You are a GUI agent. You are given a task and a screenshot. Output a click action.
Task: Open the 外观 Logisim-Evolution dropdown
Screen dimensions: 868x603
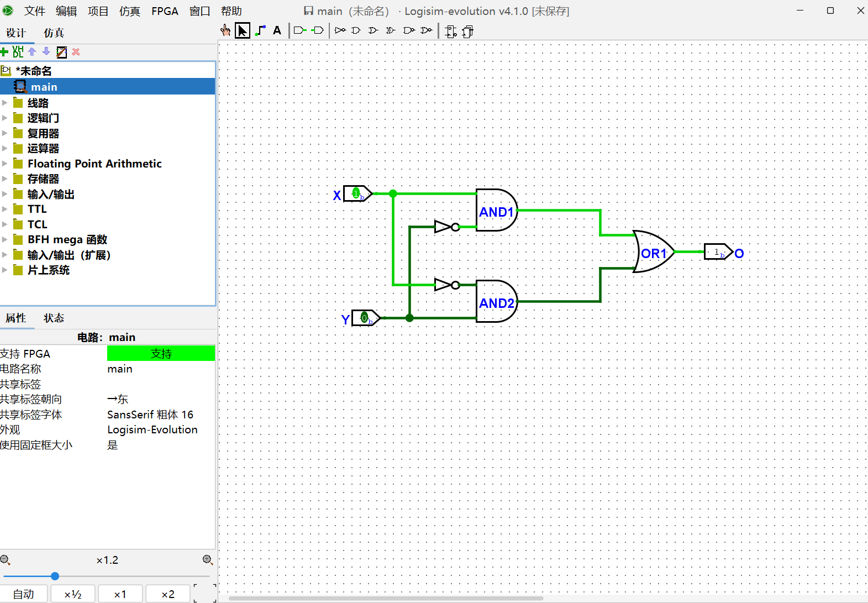pos(161,429)
